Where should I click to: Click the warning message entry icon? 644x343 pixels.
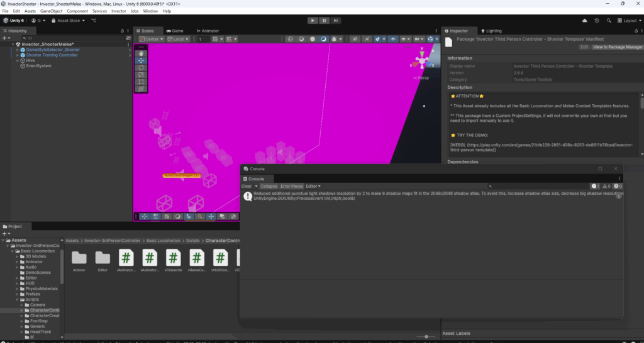[248, 196]
